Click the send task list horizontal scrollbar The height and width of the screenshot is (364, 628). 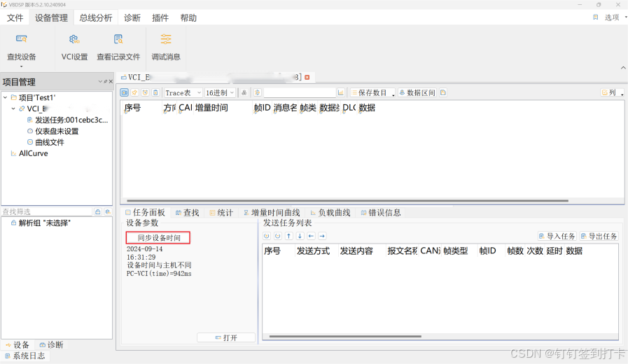(x=345, y=337)
